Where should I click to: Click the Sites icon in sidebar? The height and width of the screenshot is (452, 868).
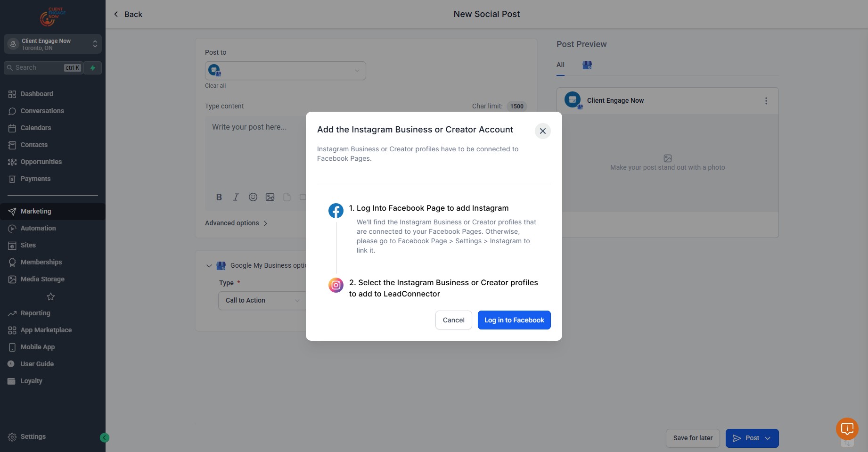12,246
